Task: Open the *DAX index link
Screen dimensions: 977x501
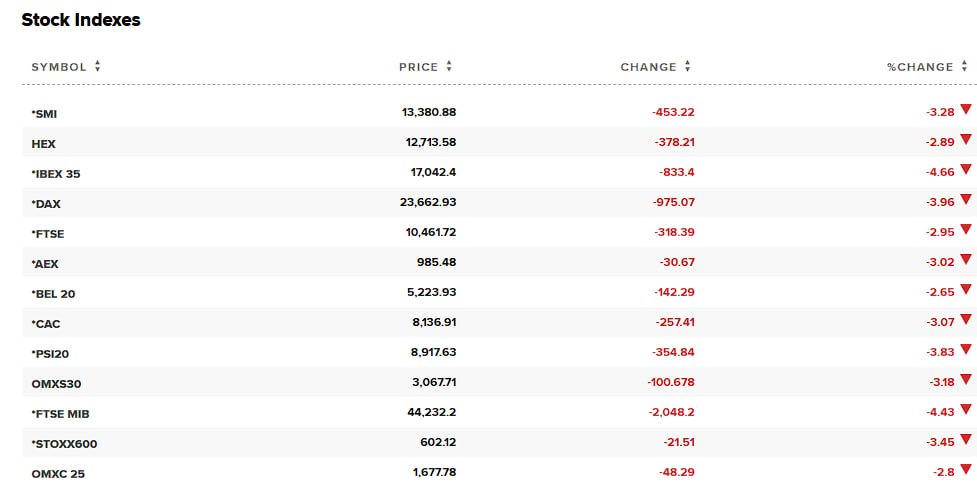Action: click(46, 204)
